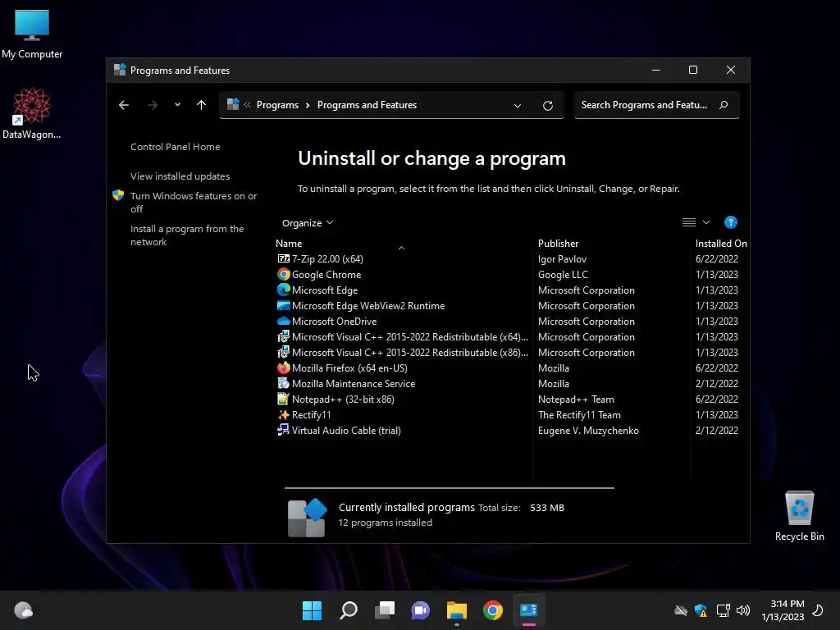Click the Notepad++ icon in list
This screenshot has width=840, height=630.
pos(283,399)
